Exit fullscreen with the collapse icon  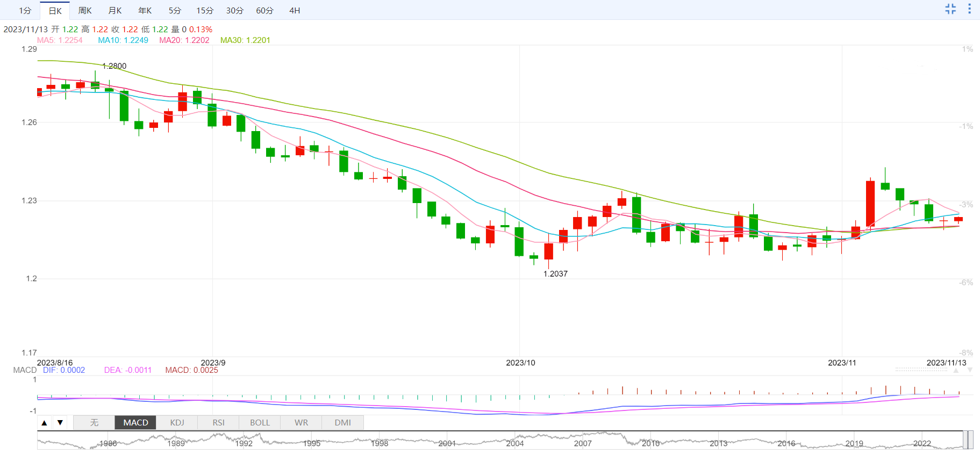[x=950, y=9]
